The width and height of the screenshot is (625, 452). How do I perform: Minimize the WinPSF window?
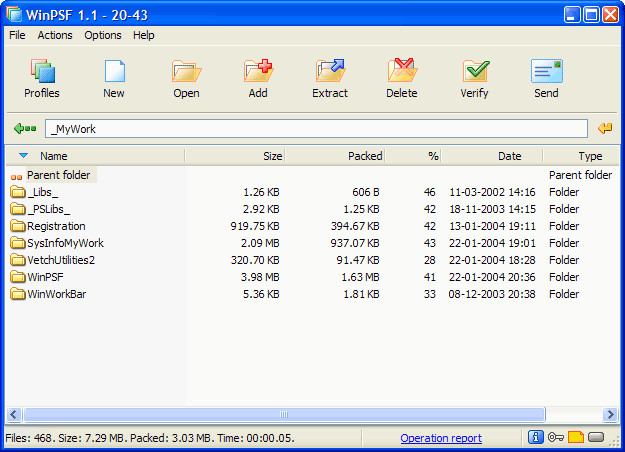click(572, 15)
